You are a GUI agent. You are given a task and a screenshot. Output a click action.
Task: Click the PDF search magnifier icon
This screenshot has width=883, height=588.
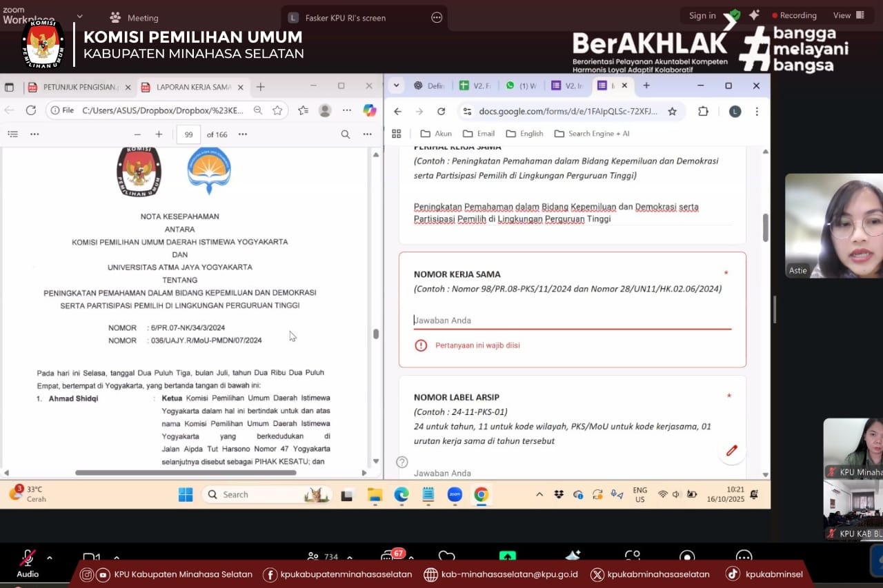346,134
